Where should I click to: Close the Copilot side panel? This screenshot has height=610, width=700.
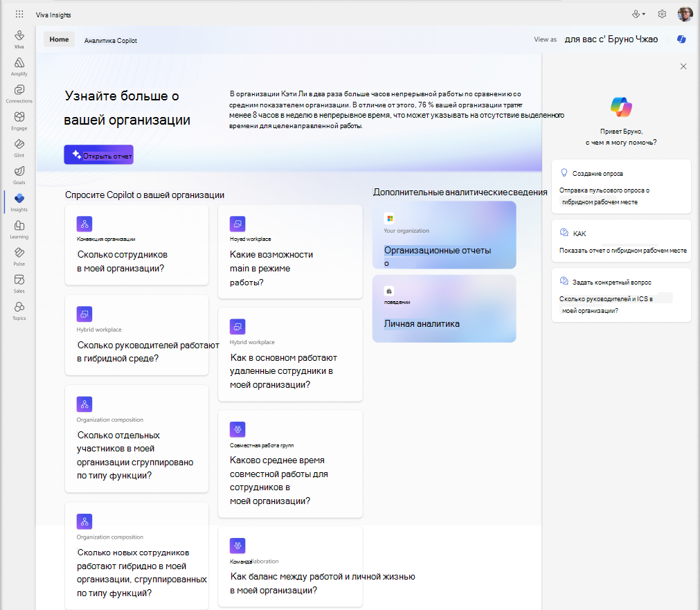pos(683,66)
